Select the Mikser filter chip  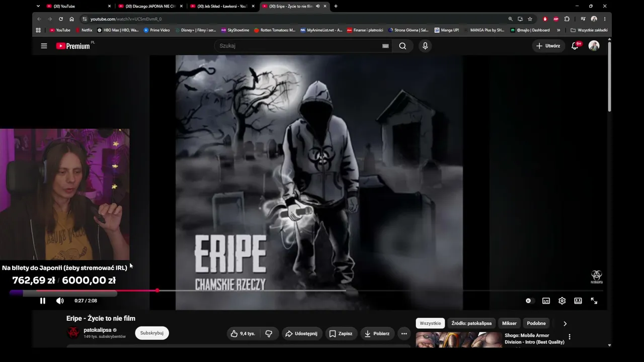click(x=509, y=323)
